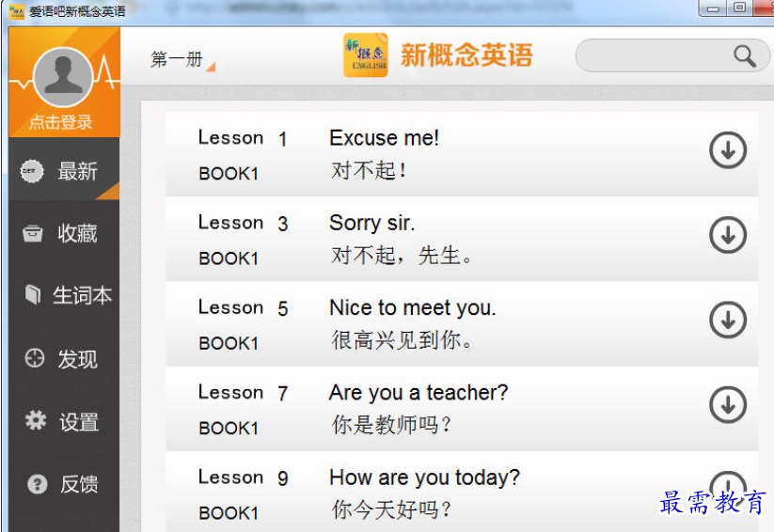The width and height of the screenshot is (774, 532).
Task: Click the user avatar profile picture
Action: (63, 77)
